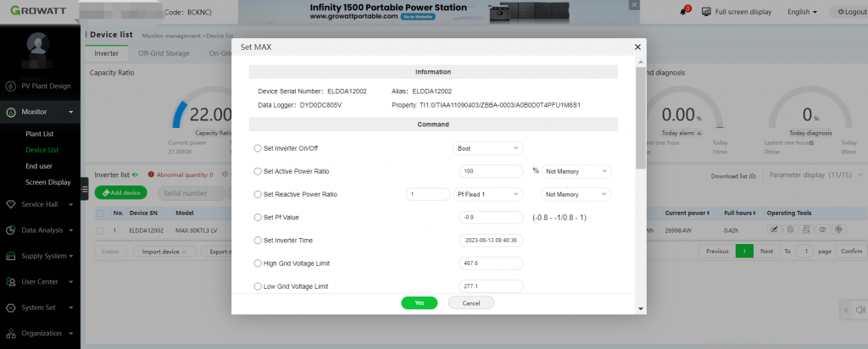Screen dimensions: 868x349
Task: Open the English language dropdown
Action: click(802, 12)
